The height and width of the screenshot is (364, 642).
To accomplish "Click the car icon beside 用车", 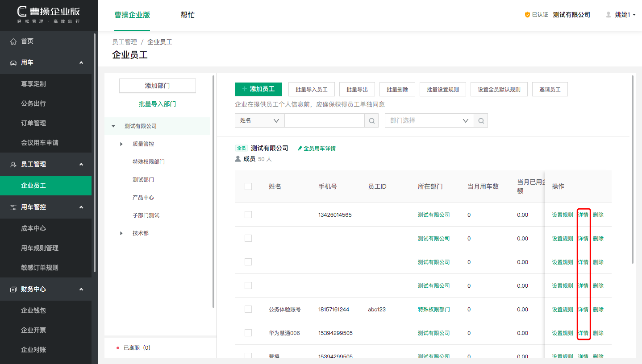I will (x=13, y=62).
